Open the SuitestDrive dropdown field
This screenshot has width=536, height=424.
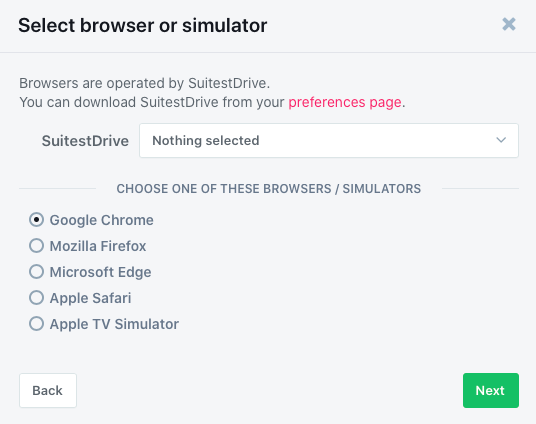click(x=329, y=141)
